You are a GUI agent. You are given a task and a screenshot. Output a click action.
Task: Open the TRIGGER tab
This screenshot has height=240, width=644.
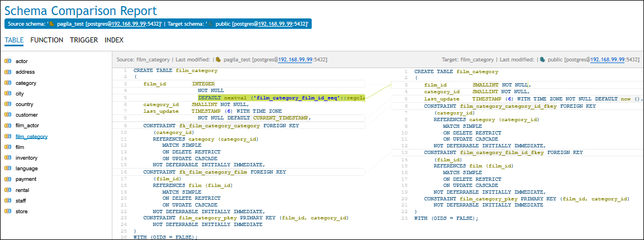coord(84,40)
